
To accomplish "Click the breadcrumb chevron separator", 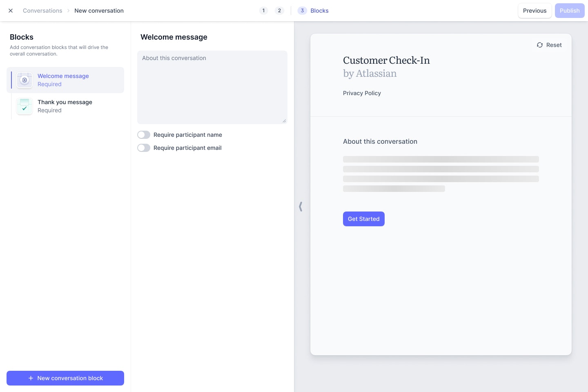I will [x=68, y=11].
